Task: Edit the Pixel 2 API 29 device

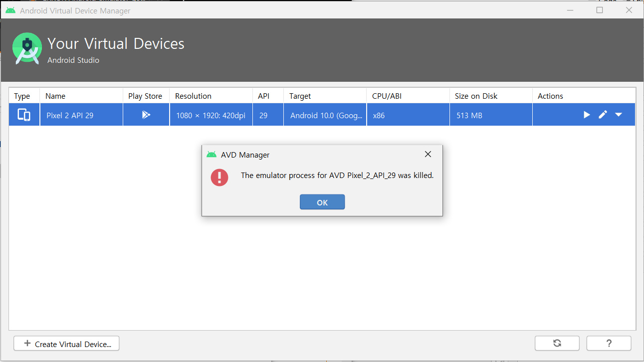Action: [603, 115]
